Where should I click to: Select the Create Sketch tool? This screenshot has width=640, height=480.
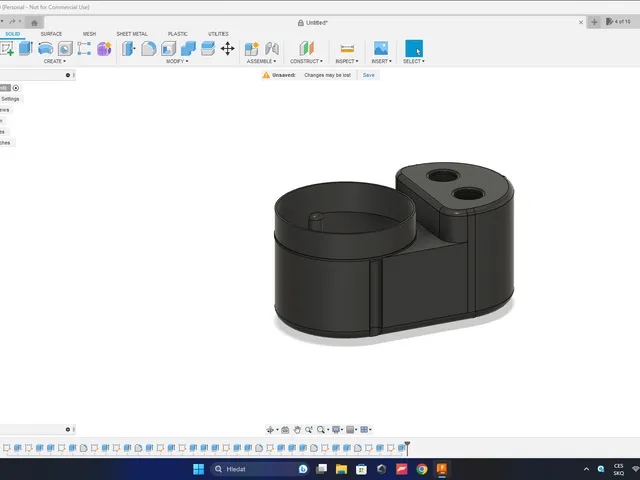pos(7,49)
